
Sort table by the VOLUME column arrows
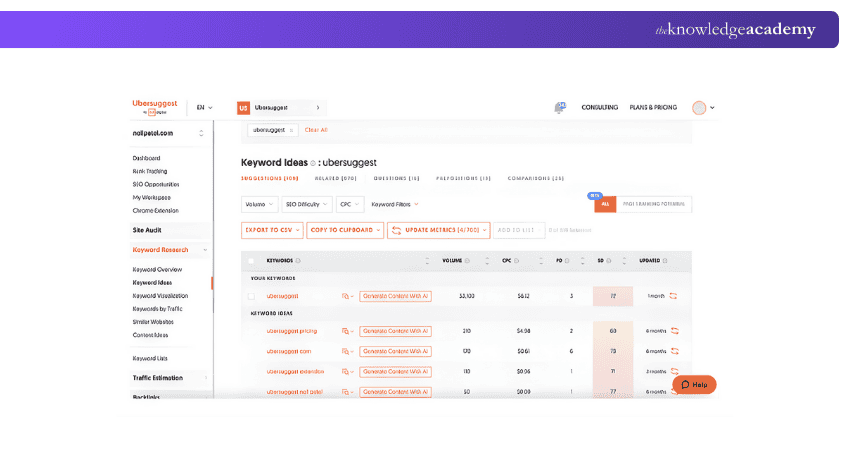pyautogui.click(x=487, y=261)
